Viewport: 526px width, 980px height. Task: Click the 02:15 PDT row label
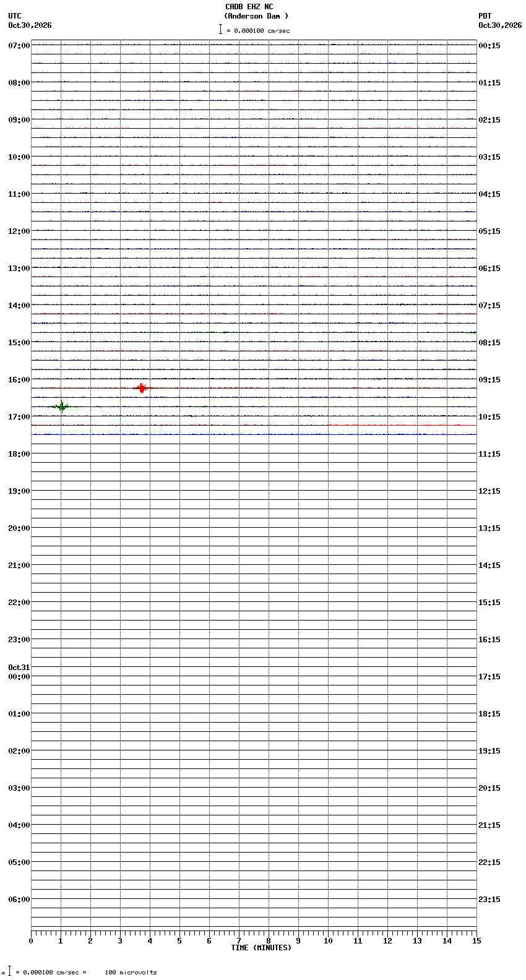[x=489, y=120]
